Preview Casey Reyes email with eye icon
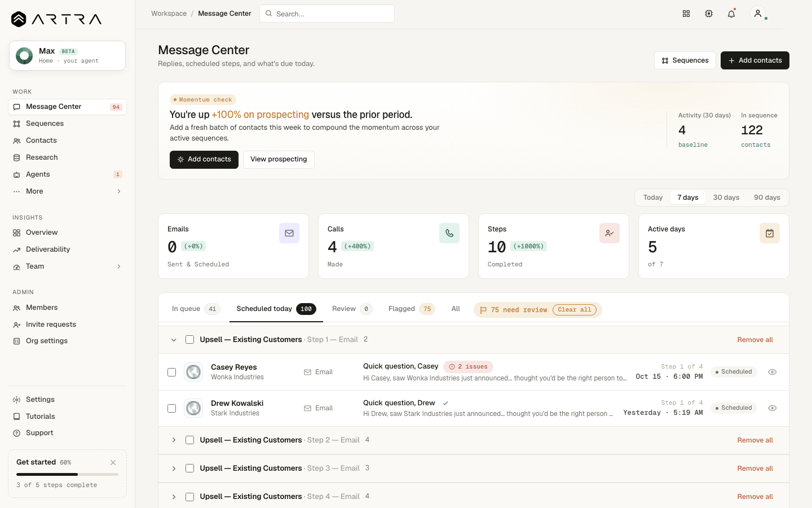812x508 pixels. pyautogui.click(x=773, y=372)
